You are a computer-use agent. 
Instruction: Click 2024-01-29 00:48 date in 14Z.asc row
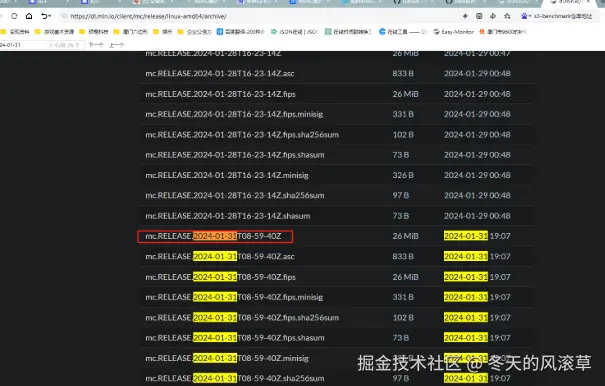pos(477,73)
